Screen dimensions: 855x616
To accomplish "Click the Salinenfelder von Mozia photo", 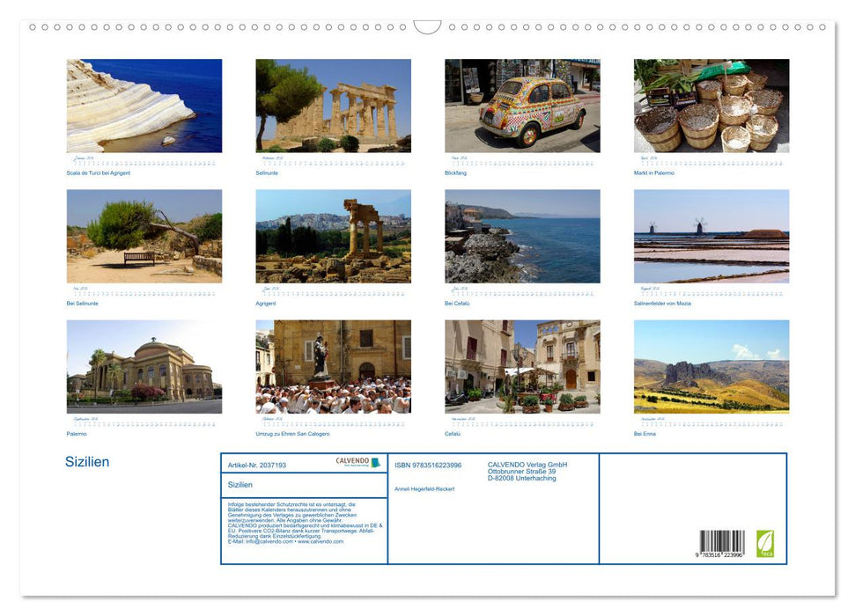I will tap(711, 236).
